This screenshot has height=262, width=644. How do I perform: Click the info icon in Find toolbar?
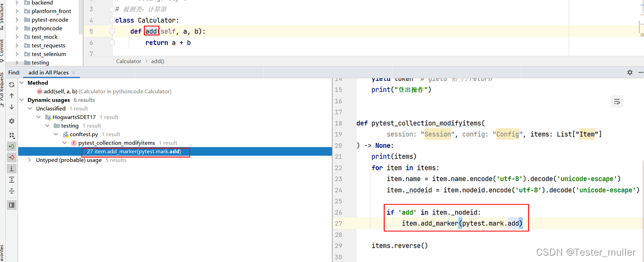12,169
